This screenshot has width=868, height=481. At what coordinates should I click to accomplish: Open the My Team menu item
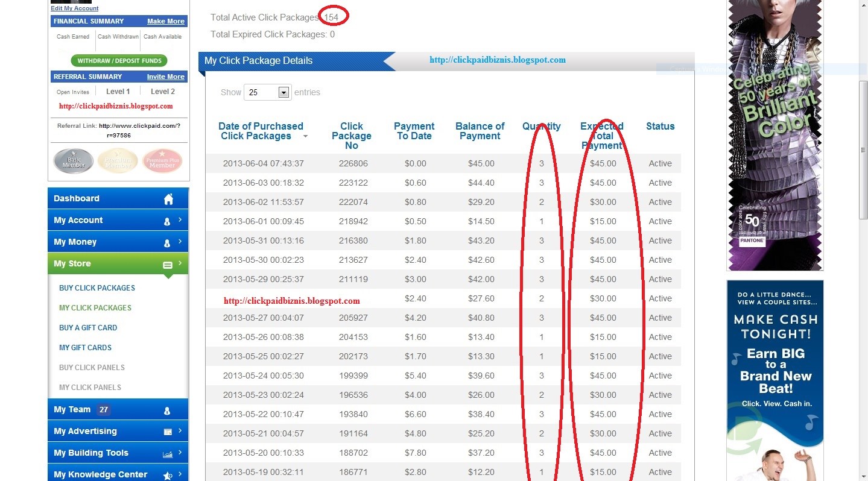click(118, 409)
